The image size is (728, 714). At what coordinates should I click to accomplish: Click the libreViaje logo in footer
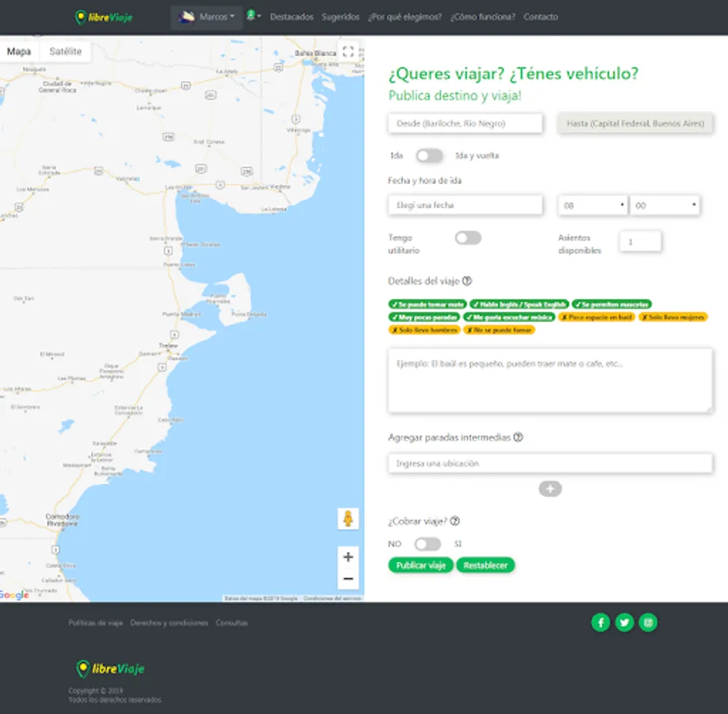point(110,669)
